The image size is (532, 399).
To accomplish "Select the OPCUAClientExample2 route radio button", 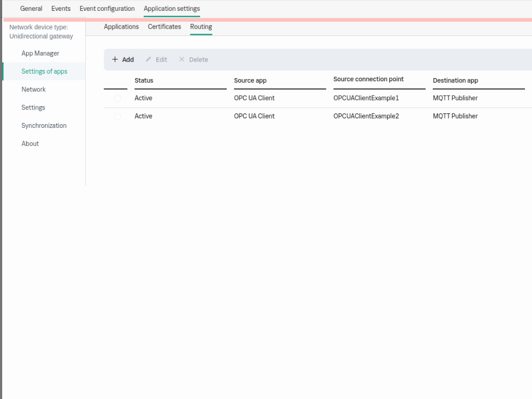I will pos(117,117).
